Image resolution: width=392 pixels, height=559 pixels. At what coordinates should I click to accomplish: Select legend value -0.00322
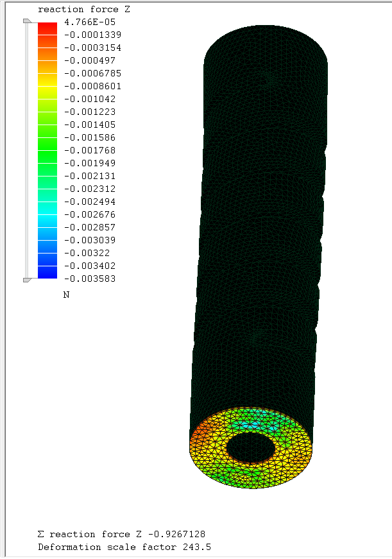87,253
